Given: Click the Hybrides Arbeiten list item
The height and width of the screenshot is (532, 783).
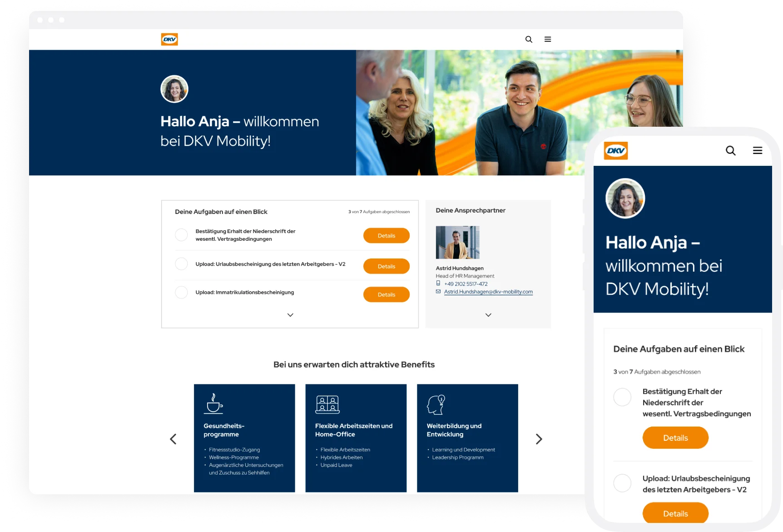Looking at the screenshot, I should coord(342,457).
